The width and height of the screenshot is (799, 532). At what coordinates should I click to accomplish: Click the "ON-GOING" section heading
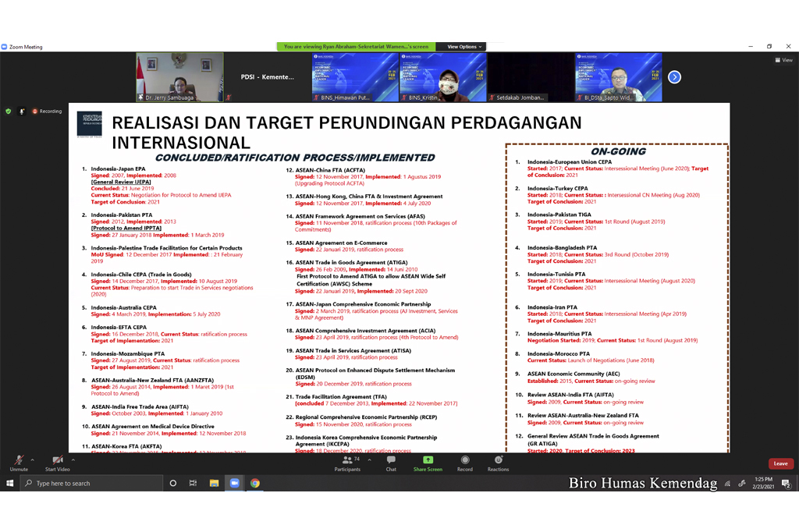618,151
